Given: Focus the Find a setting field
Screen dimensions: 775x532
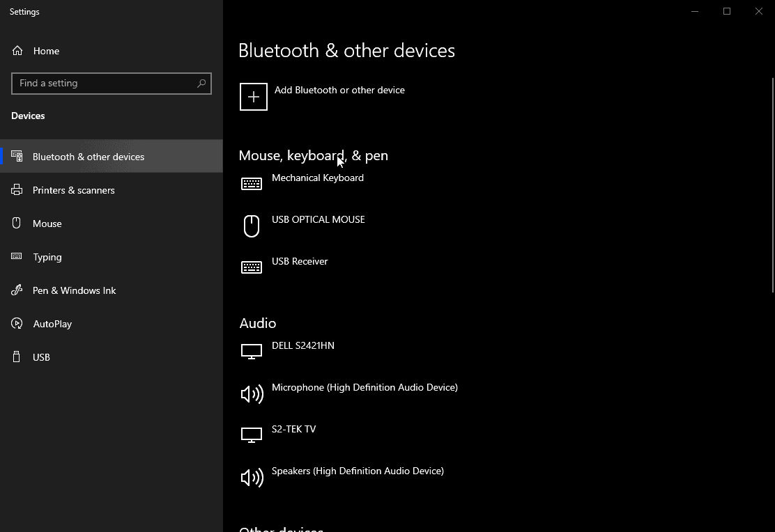Looking at the screenshot, I should coord(112,84).
